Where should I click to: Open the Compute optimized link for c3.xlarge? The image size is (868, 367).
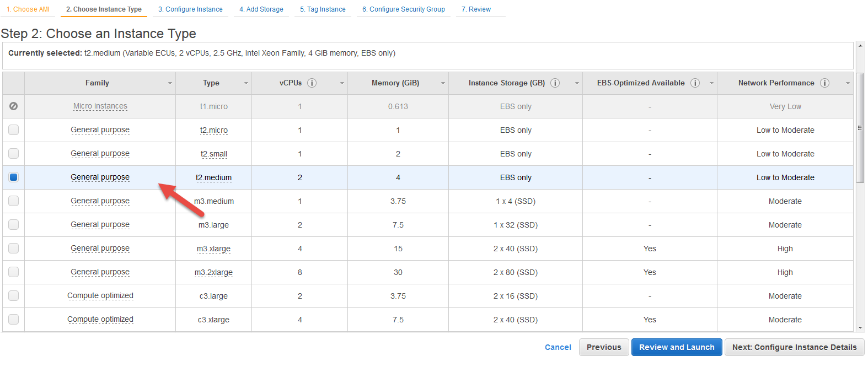tap(100, 320)
